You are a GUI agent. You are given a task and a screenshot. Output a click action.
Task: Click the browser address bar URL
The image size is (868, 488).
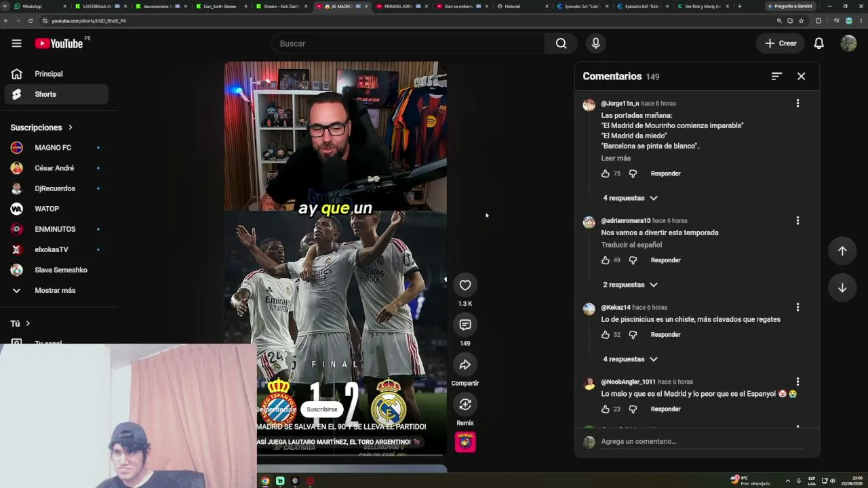[89, 21]
